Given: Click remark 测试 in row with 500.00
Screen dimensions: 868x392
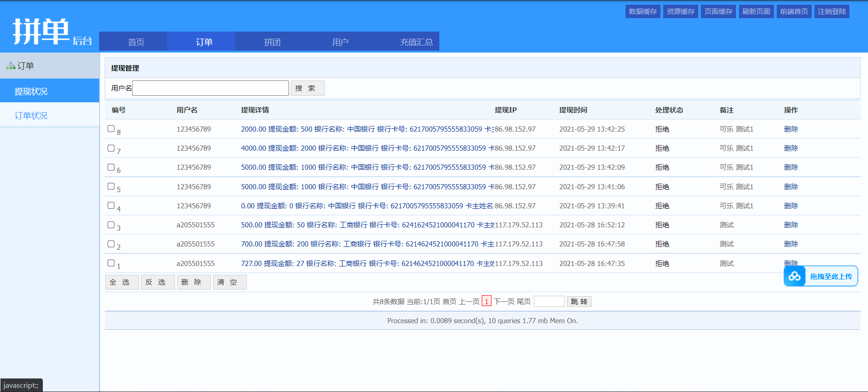Looking at the screenshot, I should pyautogui.click(x=727, y=225).
